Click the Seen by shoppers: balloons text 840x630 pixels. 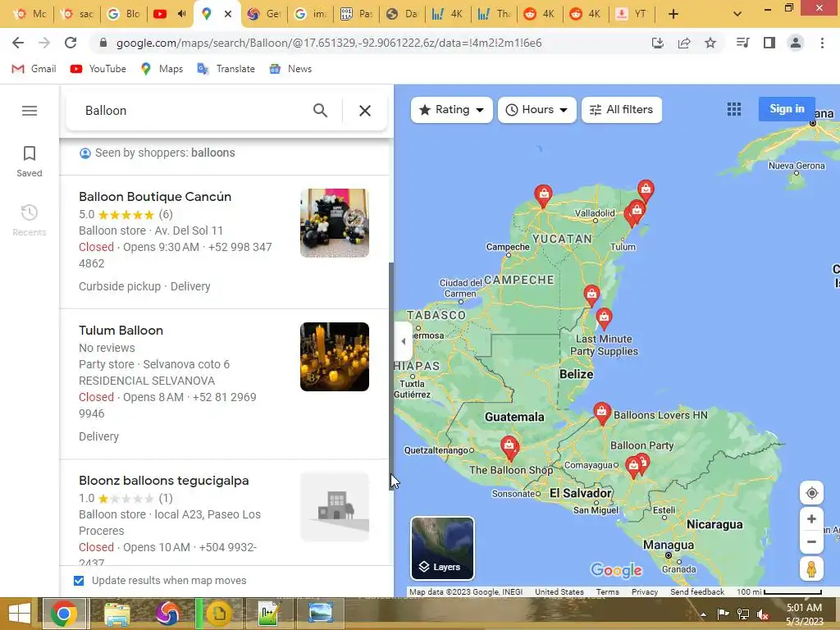(165, 153)
